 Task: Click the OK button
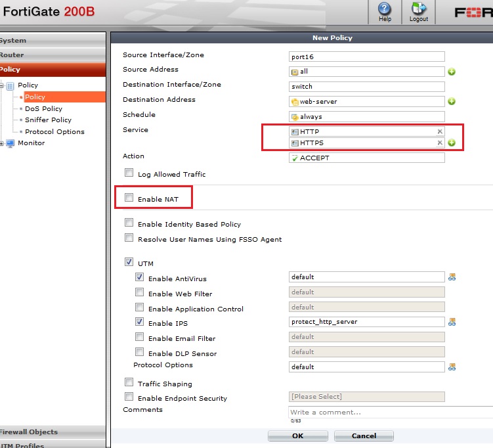point(298,436)
